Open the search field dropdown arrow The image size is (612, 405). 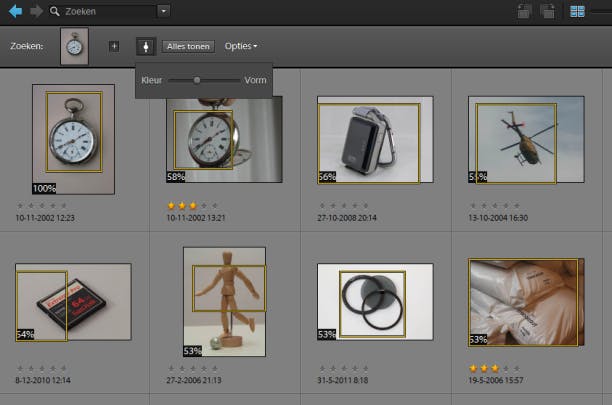tap(164, 11)
